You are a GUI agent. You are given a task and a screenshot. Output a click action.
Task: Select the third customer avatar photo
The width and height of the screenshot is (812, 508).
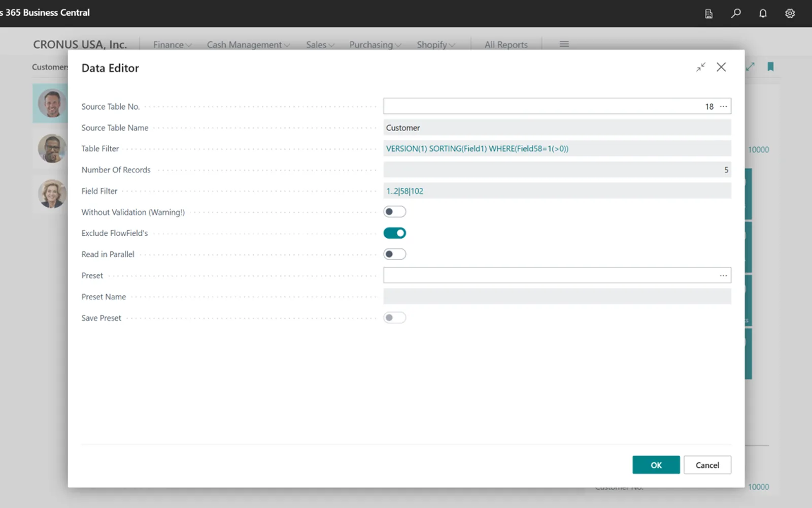pyautogui.click(x=52, y=194)
